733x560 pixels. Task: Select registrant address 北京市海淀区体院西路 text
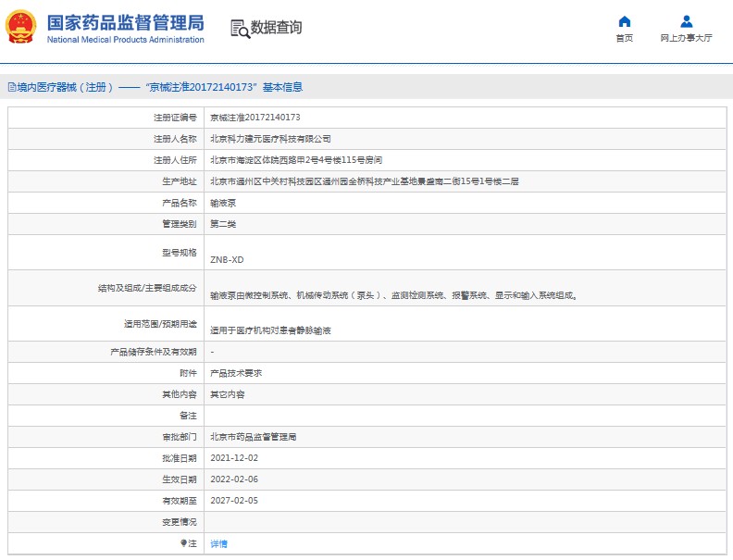[x=296, y=160]
